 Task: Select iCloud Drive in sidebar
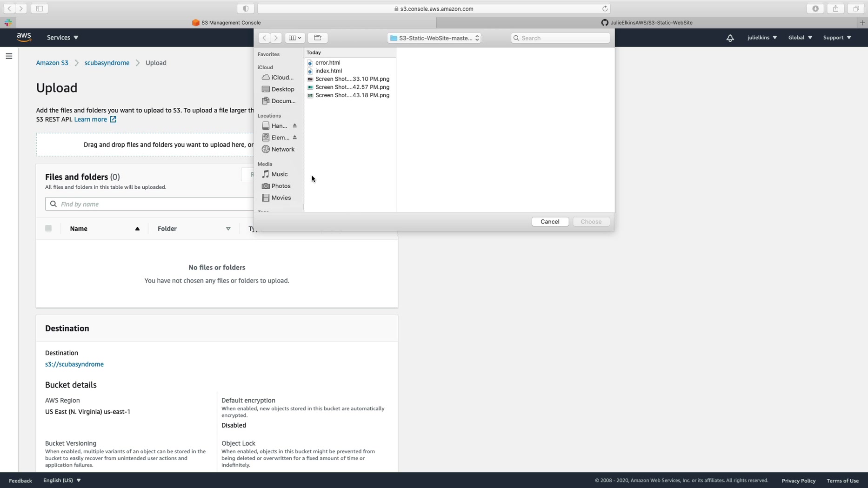[278, 78]
